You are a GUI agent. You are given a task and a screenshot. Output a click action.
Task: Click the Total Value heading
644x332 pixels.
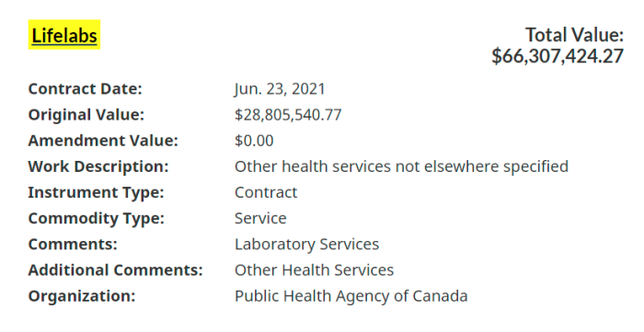(x=575, y=35)
